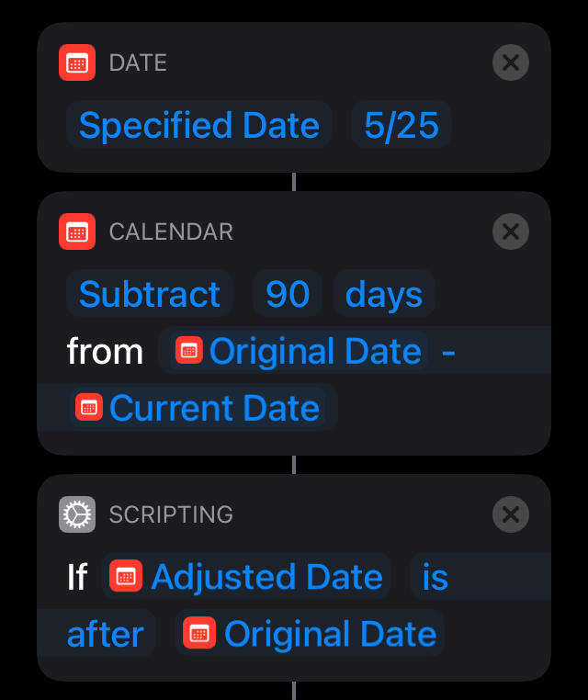Viewport: 588px width, 700px height.
Task: Change the Subtract operation option
Action: (150, 294)
